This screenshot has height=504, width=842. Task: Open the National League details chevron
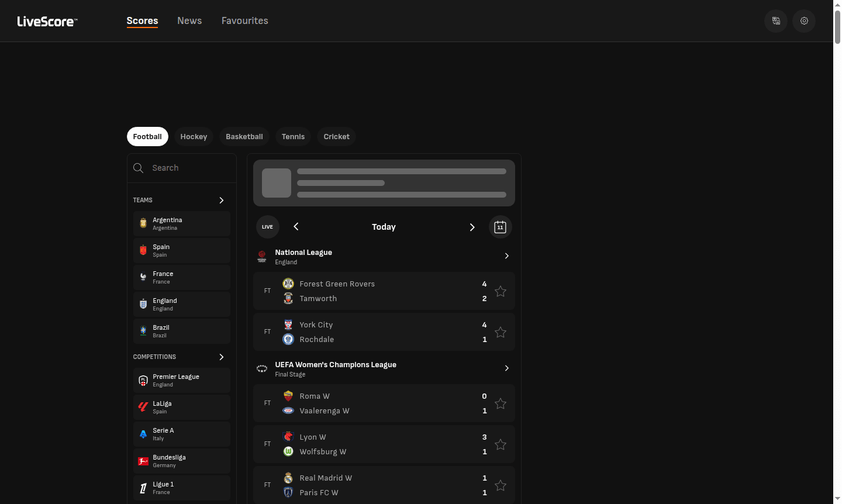pos(506,256)
